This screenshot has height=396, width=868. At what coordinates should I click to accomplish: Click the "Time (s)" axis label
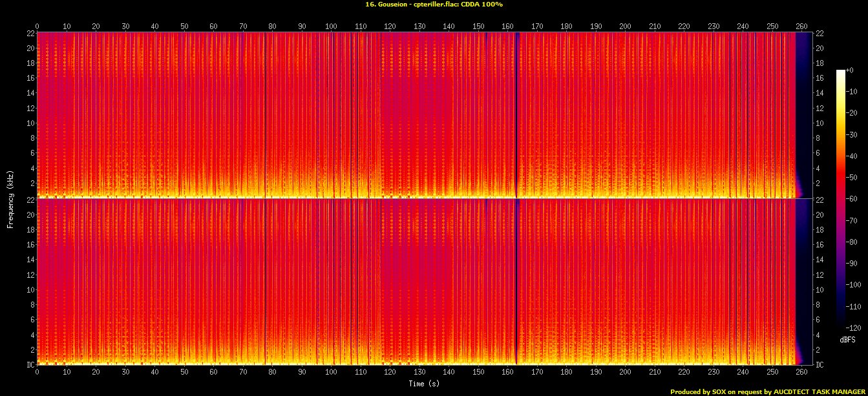[x=423, y=384]
